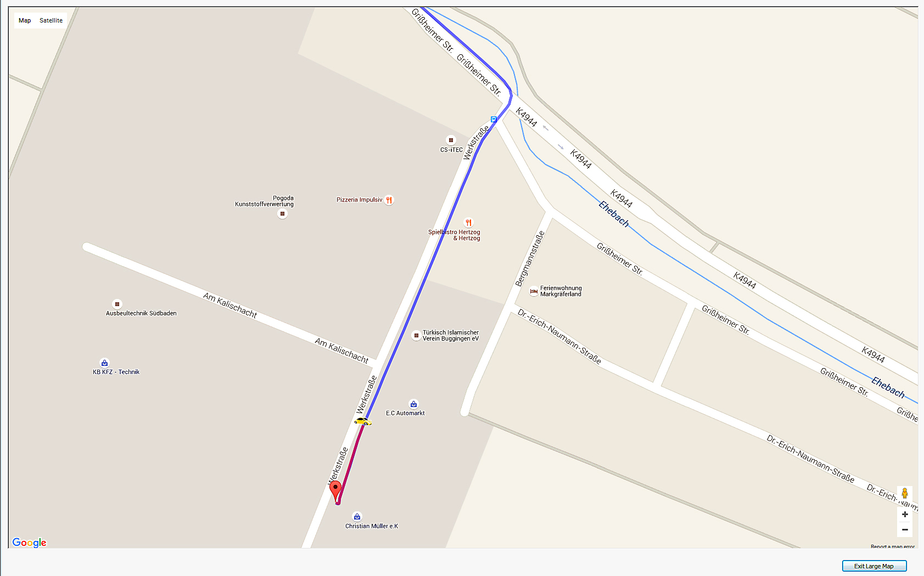This screenshot has height=576, width=924.
Task: Click the Google logo
Action: 30,543
